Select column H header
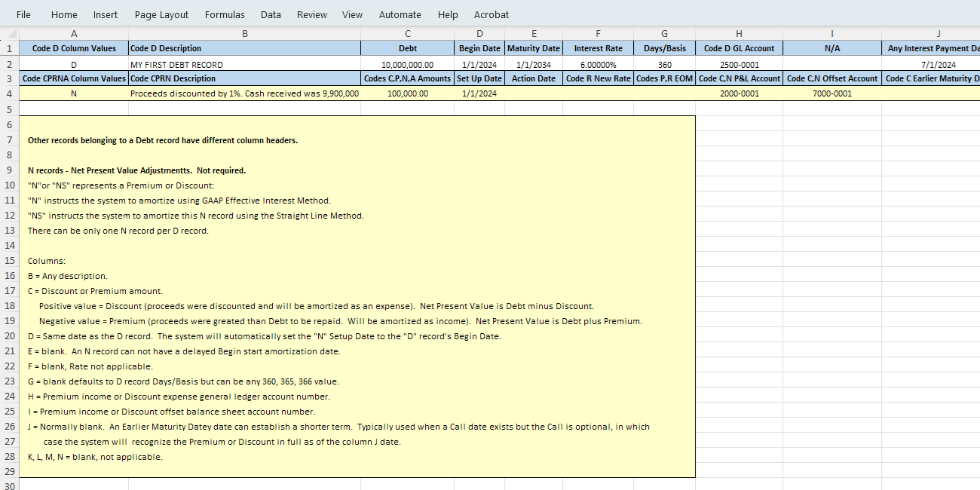980x490 pixels. coord(739,33)
